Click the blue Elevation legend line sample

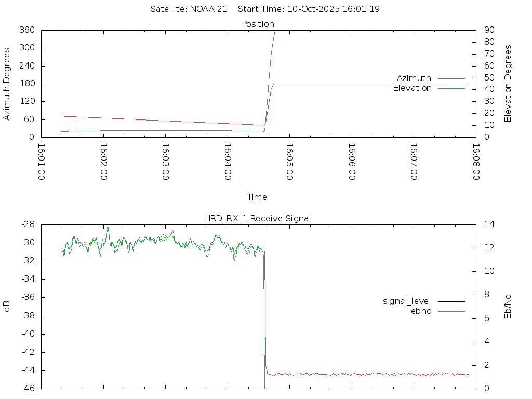[451, 88]
